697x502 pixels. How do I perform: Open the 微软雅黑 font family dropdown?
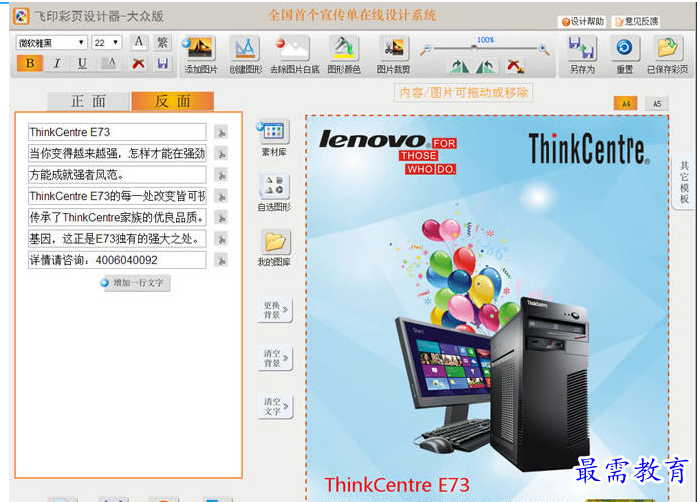click(x=52, y=43)
